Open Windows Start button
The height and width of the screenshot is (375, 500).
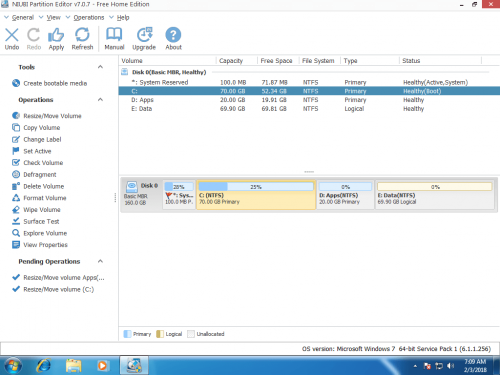pyautogui.click(x=13, y=366)
